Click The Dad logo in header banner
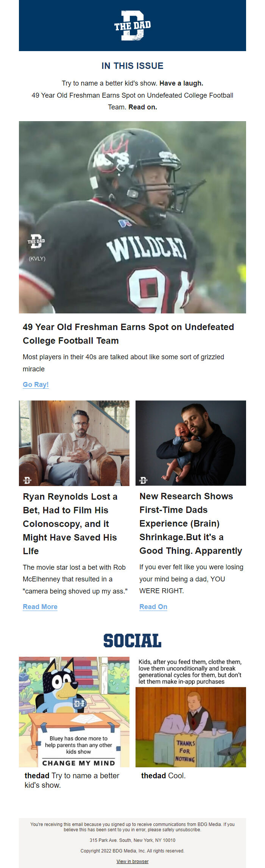 [x=132, y=25]
